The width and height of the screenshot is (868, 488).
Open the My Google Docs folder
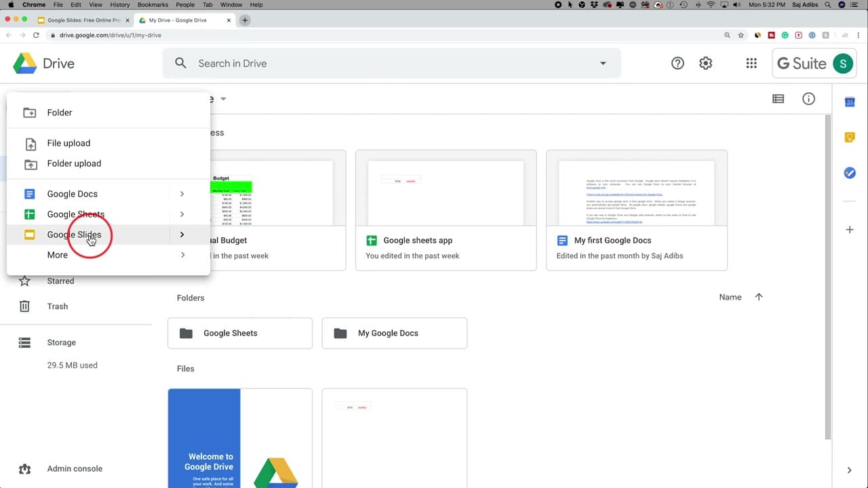point(395,333)
